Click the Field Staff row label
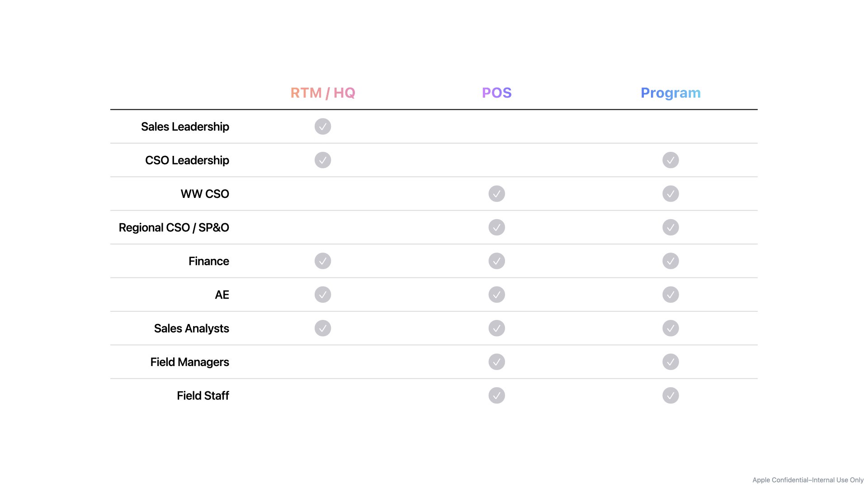 point(203,395)
